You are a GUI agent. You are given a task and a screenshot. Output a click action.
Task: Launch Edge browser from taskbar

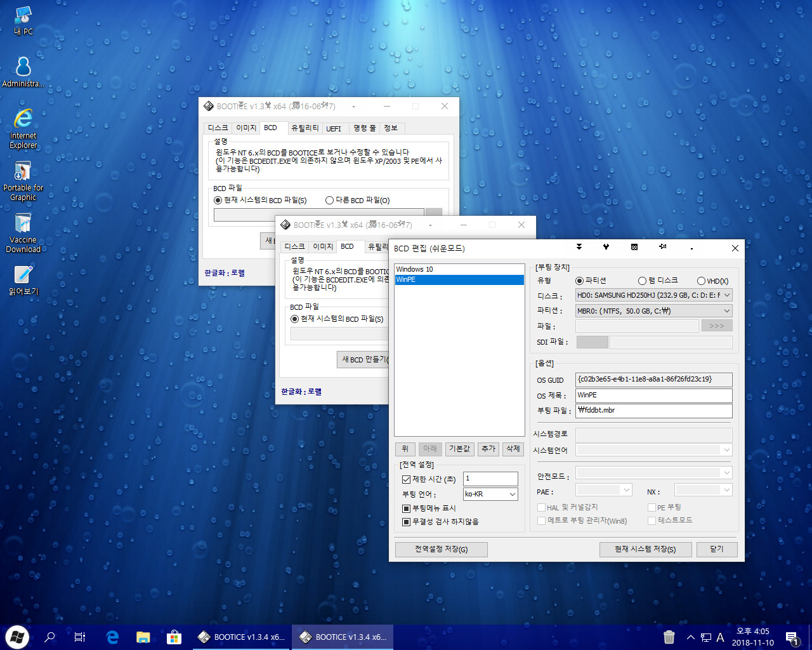[112, 637]
